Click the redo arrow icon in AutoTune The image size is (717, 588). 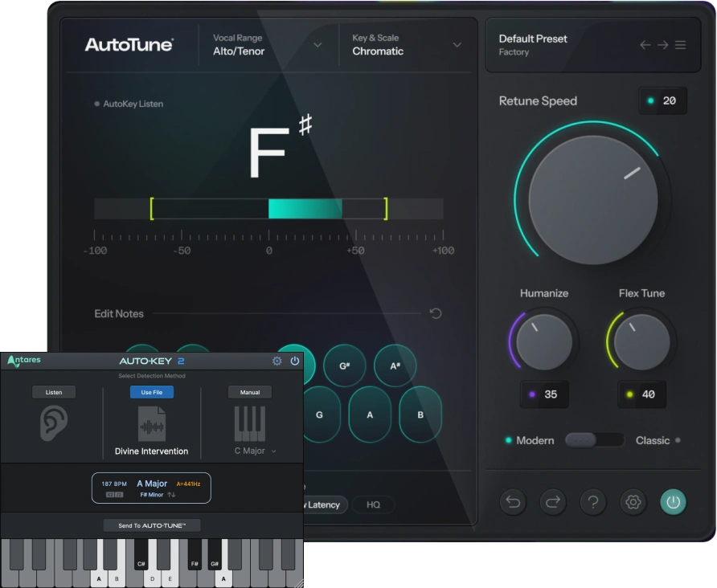553,502
